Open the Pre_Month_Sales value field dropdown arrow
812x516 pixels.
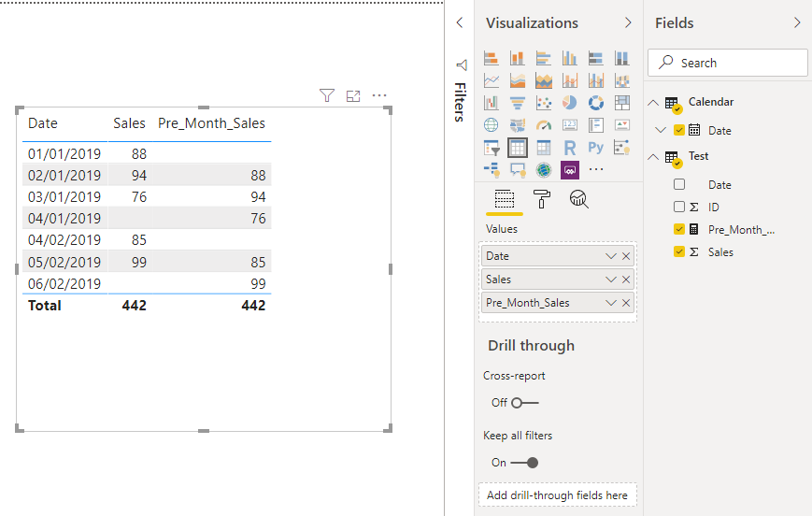click(611, 303)
